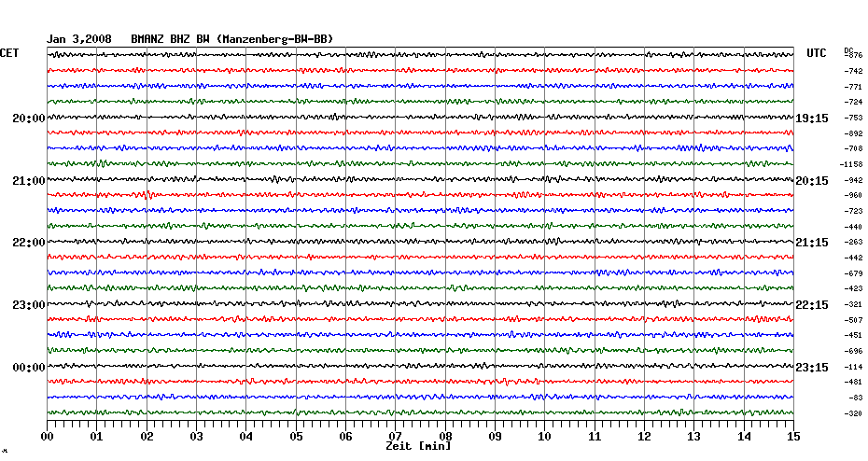
Task: Click the DC offset value -723
Action: pos(853,212)
